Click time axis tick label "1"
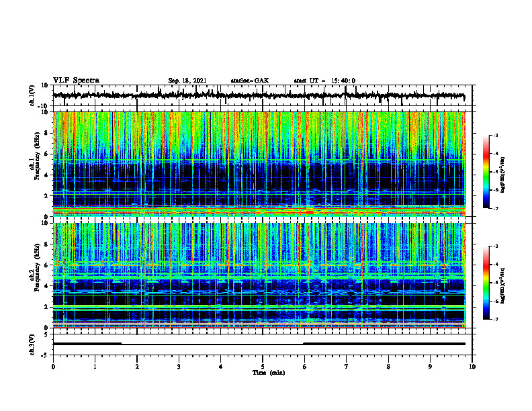 [95, 367]
